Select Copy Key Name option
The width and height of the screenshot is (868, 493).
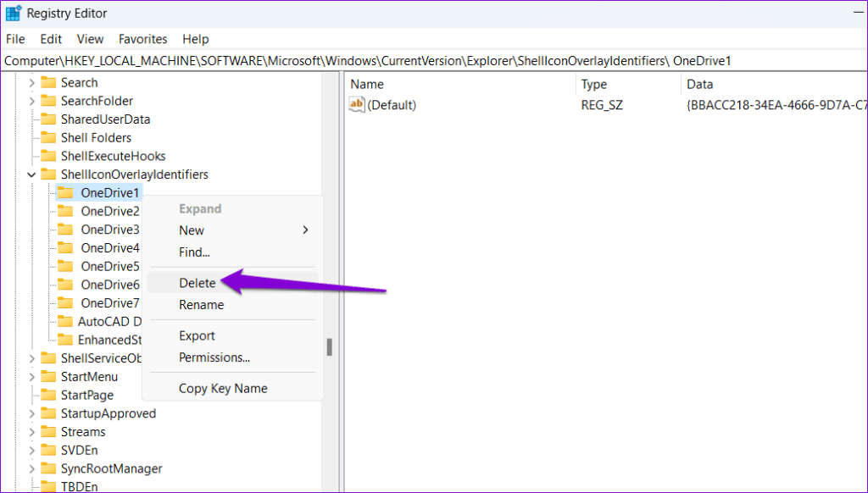click(x=233, y=389)
